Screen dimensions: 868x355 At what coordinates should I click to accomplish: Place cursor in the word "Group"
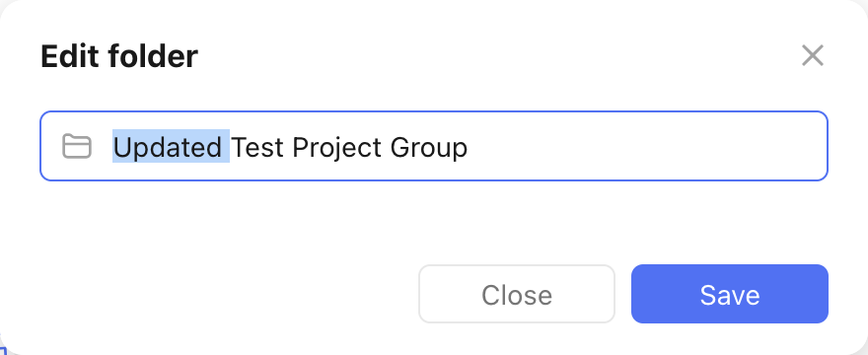(x=429, y=147)
